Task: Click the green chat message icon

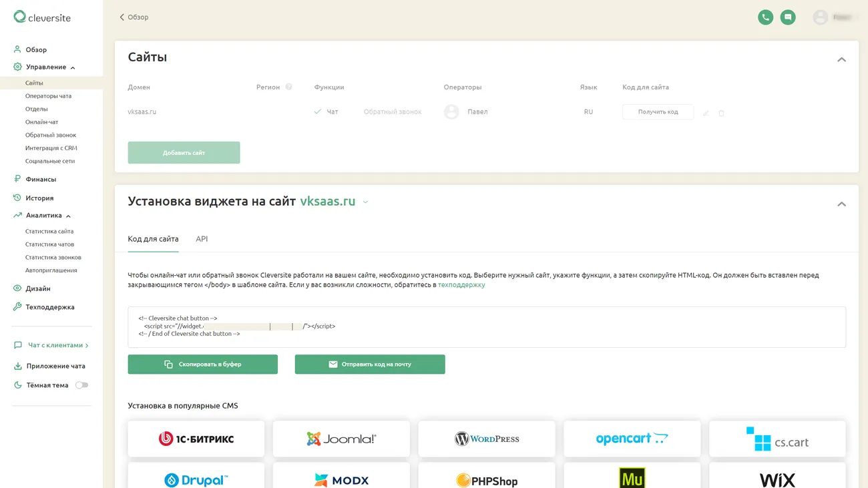Action: coord(788,17)
